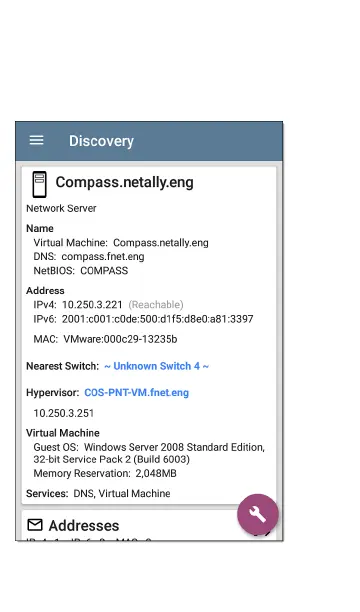The height and width of the screenshot is (612, 360).
Task: Click the Name section label
Action: point(40,228)
